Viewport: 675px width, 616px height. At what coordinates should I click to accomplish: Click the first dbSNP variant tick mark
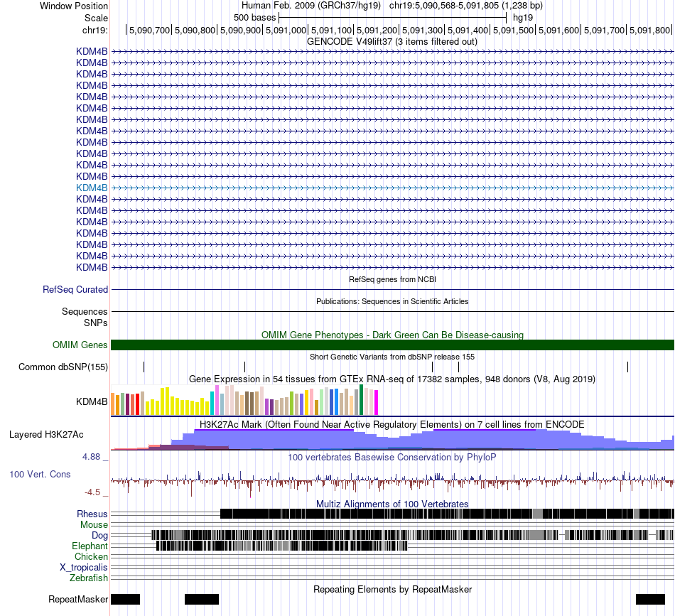tap(144, 367)
